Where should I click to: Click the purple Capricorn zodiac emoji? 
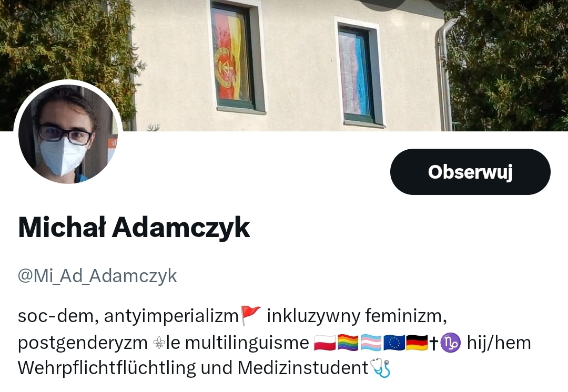[x=450, y=343]
